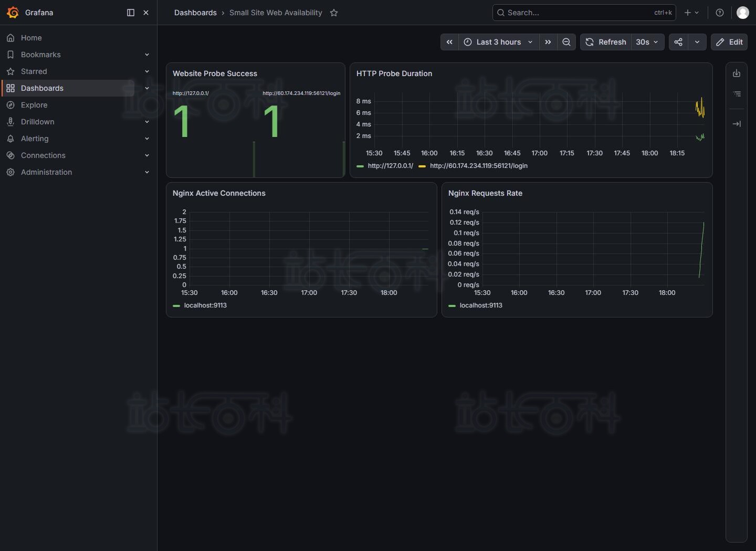The image size is (756, 551).
Task: Expand the Administration section chevron
Action: pos(147,172)
